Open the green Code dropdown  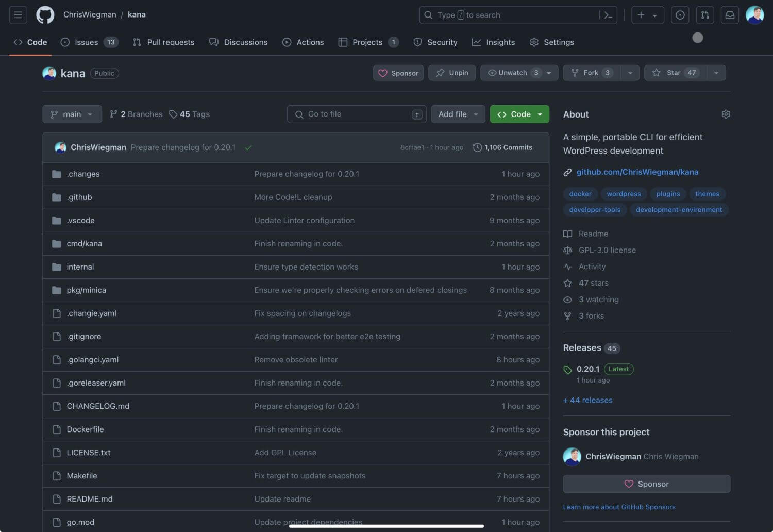click(x=519, y=114)
